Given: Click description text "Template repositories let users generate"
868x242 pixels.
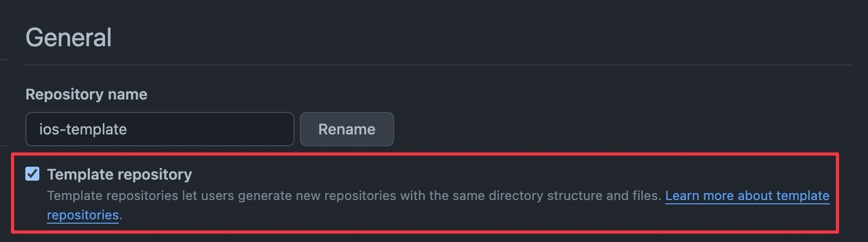Looking at the screenshot, I should (x=141, y=195).
